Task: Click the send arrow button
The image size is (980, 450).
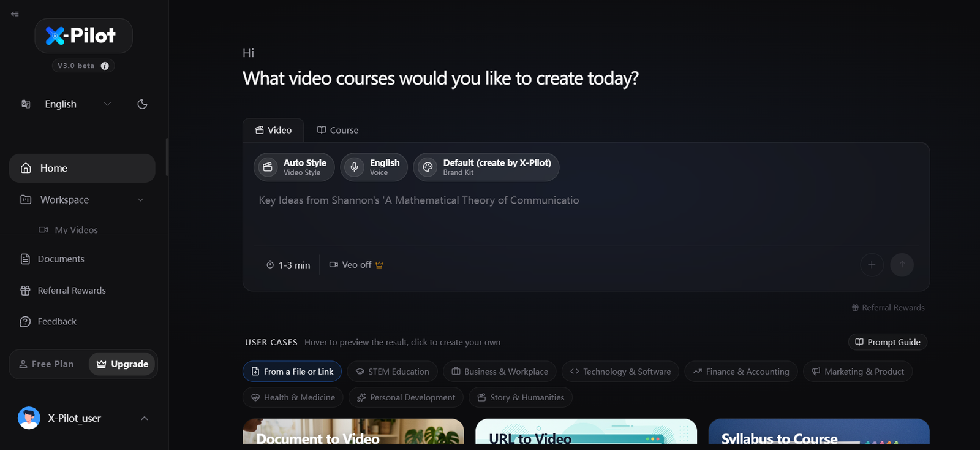Action: pos(902,265)
